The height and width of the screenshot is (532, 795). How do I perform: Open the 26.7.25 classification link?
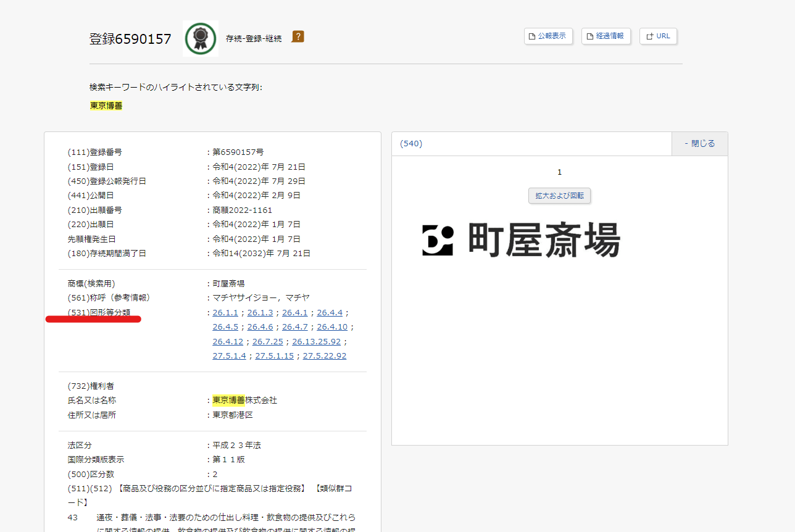click(267, 341)
